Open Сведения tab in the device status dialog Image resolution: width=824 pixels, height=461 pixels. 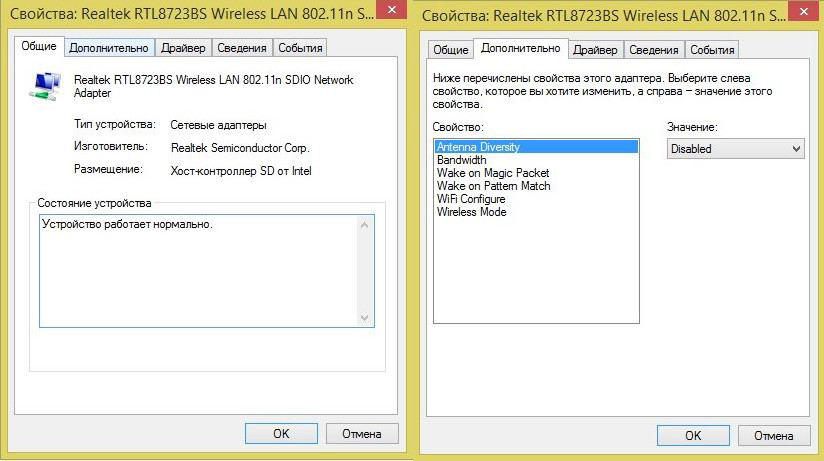(241, 48)
